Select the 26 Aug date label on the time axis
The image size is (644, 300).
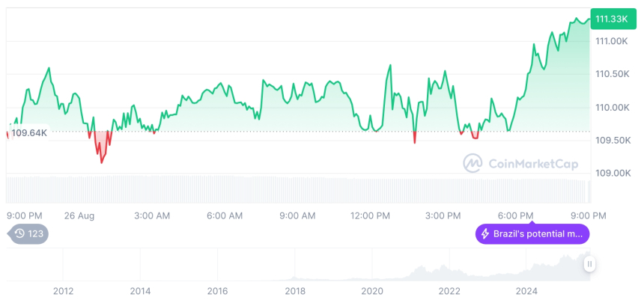79,215
